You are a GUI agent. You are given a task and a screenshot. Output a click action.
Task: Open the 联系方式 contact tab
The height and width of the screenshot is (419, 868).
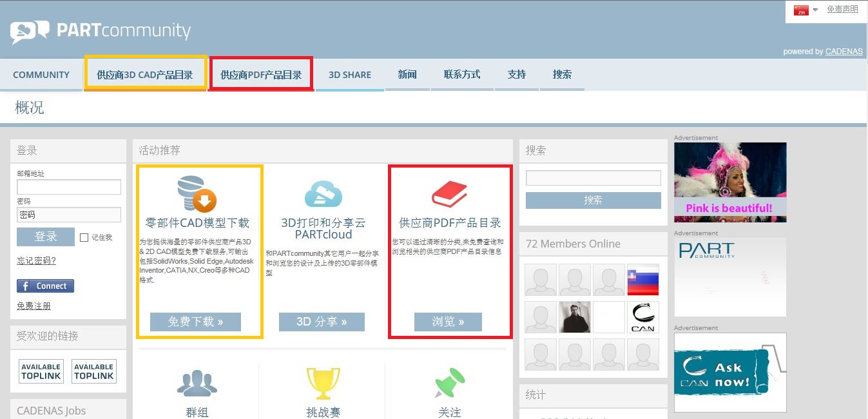pos(462,75)
